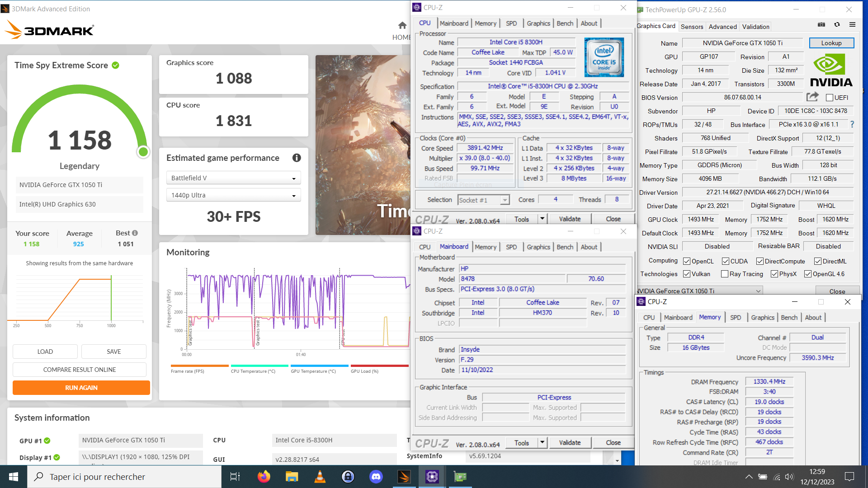Screen dimensions: 868x488
Task: Toggle DirectCompute checkbox
Action: [x=760, y=261]
